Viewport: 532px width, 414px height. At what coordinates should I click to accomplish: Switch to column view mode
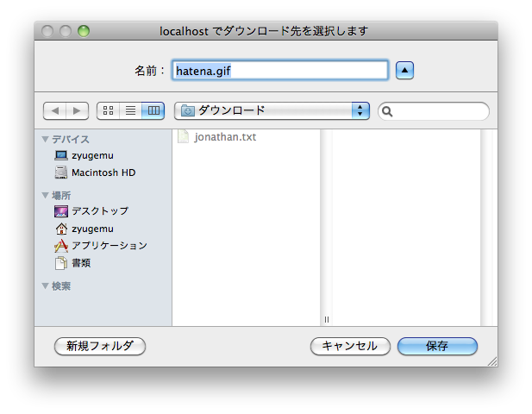tap(153, 110)
